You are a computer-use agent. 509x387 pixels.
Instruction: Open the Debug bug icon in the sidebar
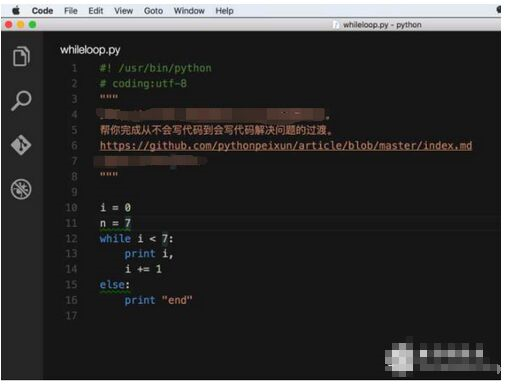point(21,189)
